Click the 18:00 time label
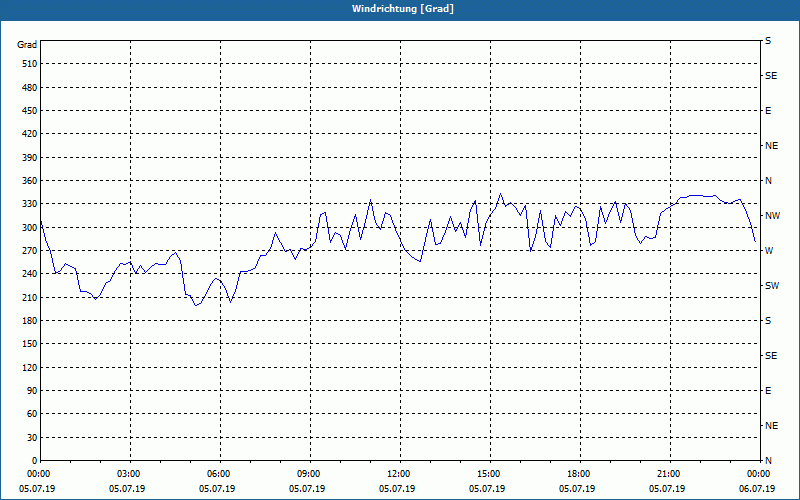This screenshot has width=800, height=500. [x=578, y=474]
